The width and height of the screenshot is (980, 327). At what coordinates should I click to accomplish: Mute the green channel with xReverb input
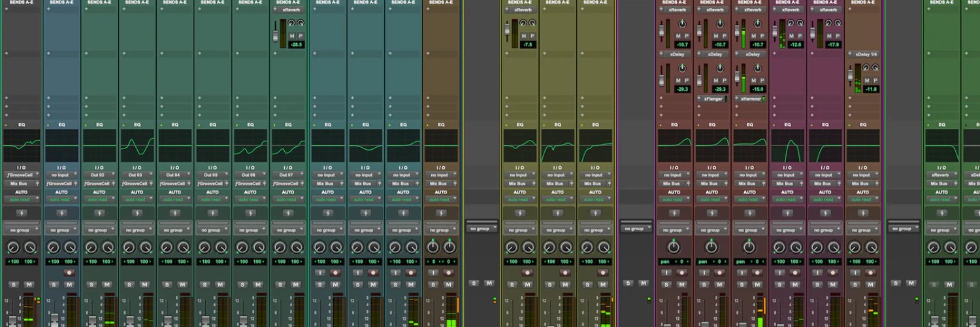click(x=949, y=284)
